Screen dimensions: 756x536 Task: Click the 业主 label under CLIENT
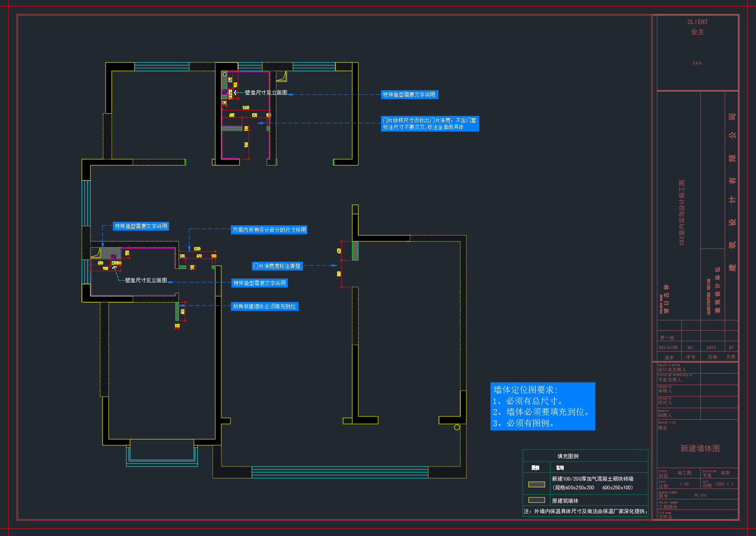tap(697, 32)
